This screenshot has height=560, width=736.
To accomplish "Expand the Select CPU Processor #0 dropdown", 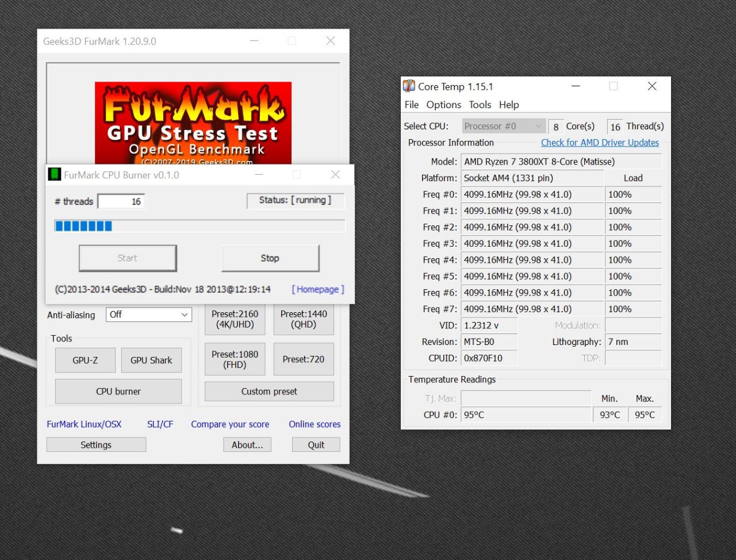I will pos(504,126).
